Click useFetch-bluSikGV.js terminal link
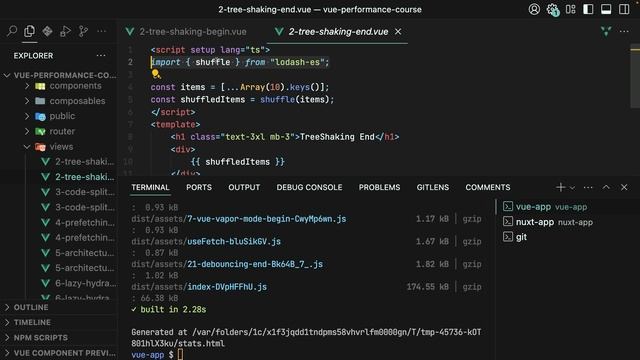Viewport: 640px width, 360px height. (x=234, y=242)
